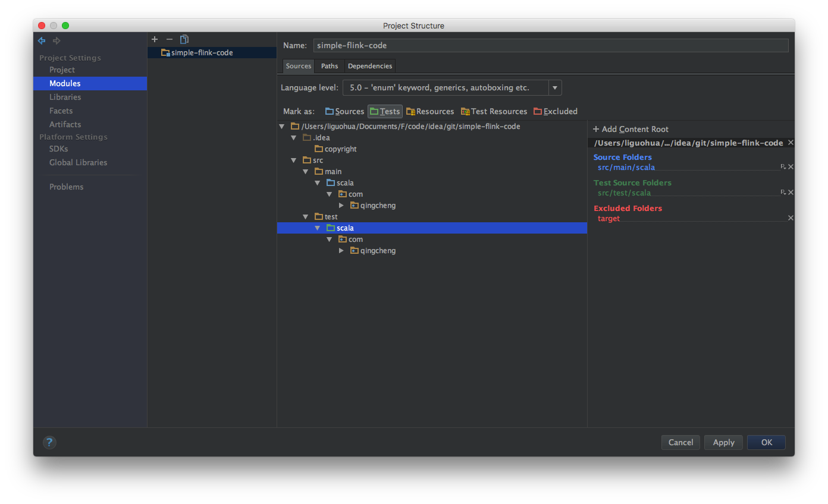The image size is (828, 504).
Task: Switch to the Paths tab
Action: [x=329, y=66]
